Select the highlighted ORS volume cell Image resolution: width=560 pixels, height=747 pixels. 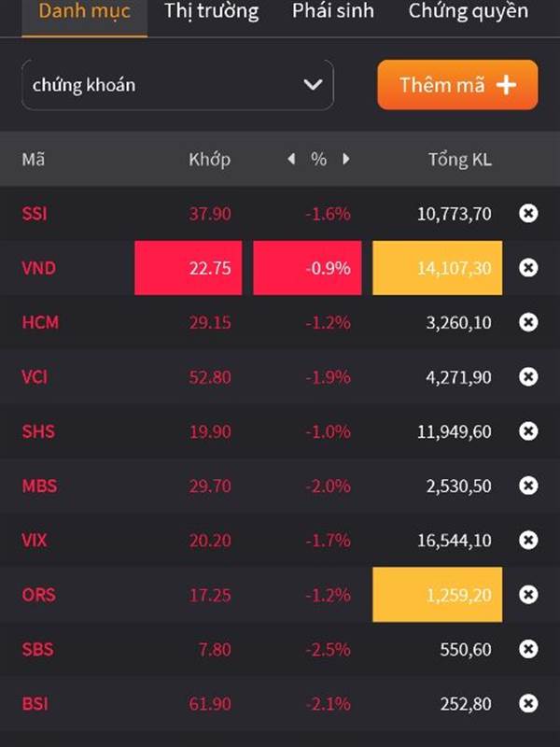[x=437, y=595]
